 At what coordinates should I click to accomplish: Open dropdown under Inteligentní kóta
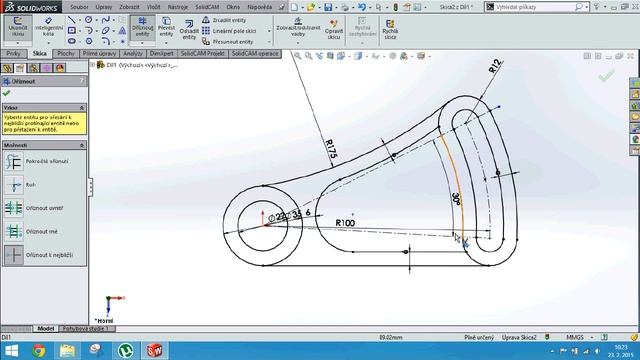(49, 43)
